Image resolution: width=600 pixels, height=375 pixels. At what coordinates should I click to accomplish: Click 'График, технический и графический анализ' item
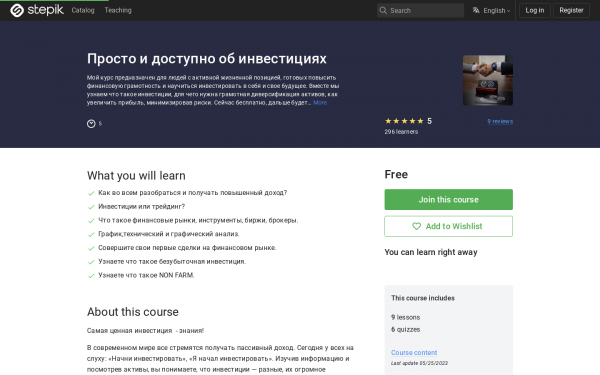169,234
